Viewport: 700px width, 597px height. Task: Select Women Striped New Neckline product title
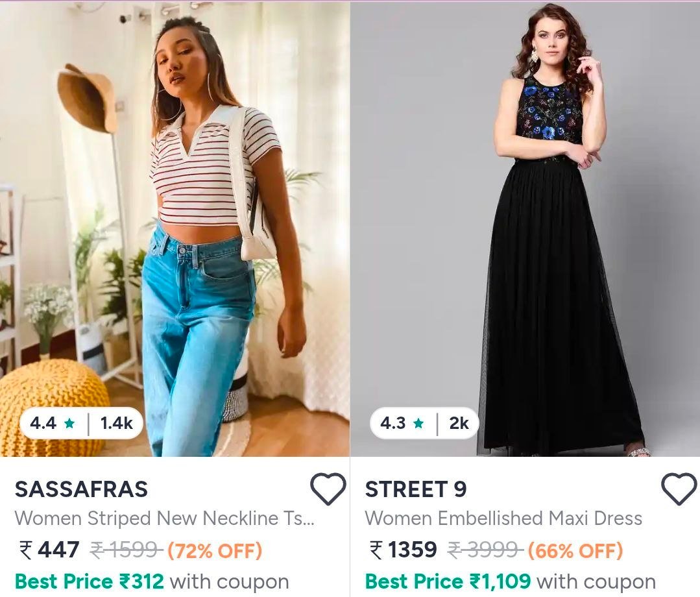click(164, 518)
